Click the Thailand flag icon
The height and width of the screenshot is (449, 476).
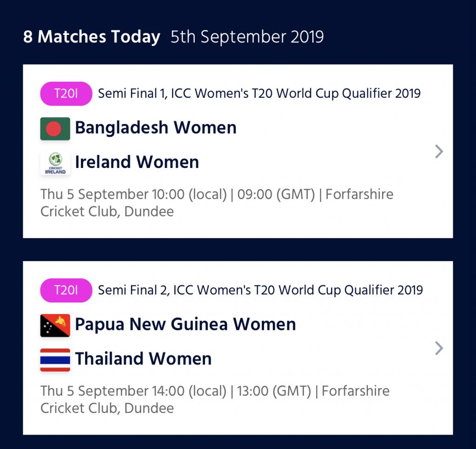point(55,360)
